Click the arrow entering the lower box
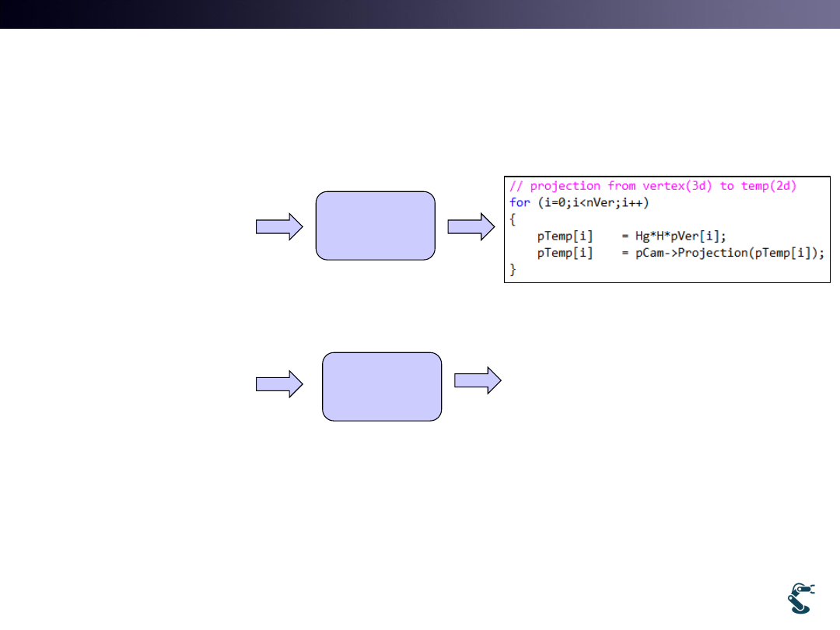Viewport: 840px width, 630px height. pyautogui.click(x=279, y=383)
